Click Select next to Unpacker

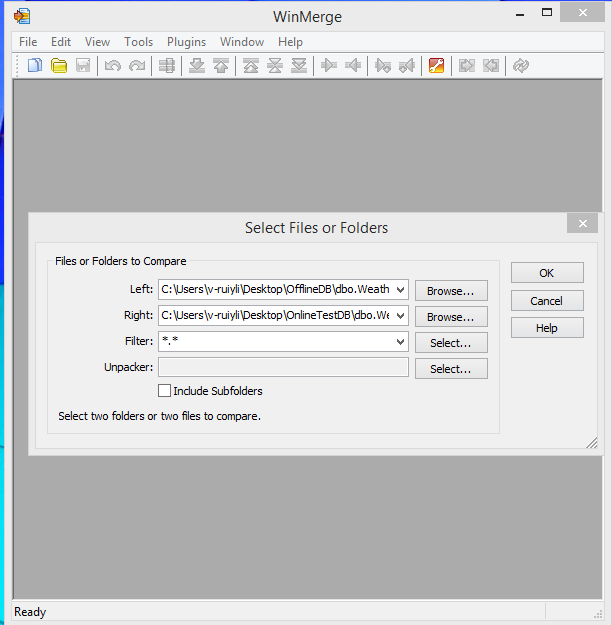point(451,369)
